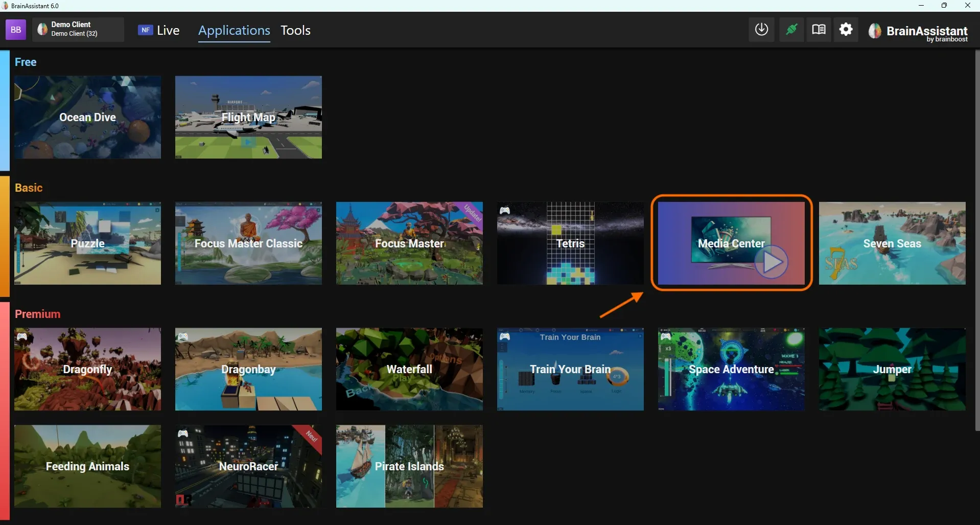
Task: Open the Dragonbay tile
Action: click(x=248, y=369)
